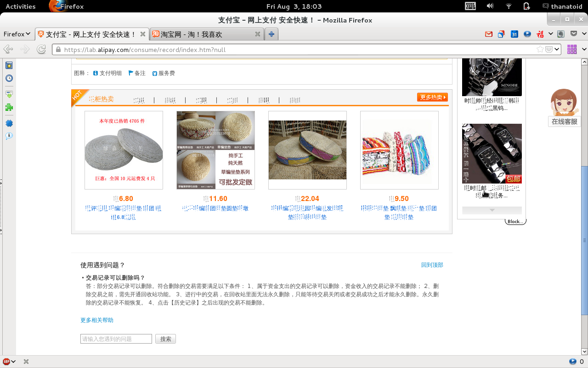Click the status bar blue counter icon
The height and width of the screenshot is (368, 588).
[x=572, y=362]
